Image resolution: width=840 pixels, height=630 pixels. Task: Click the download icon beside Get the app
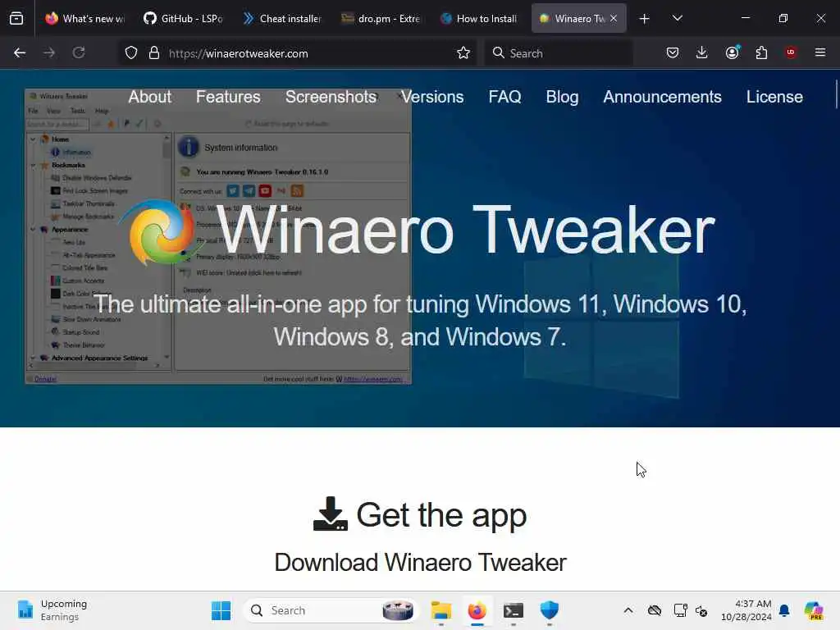pos(330,514)
